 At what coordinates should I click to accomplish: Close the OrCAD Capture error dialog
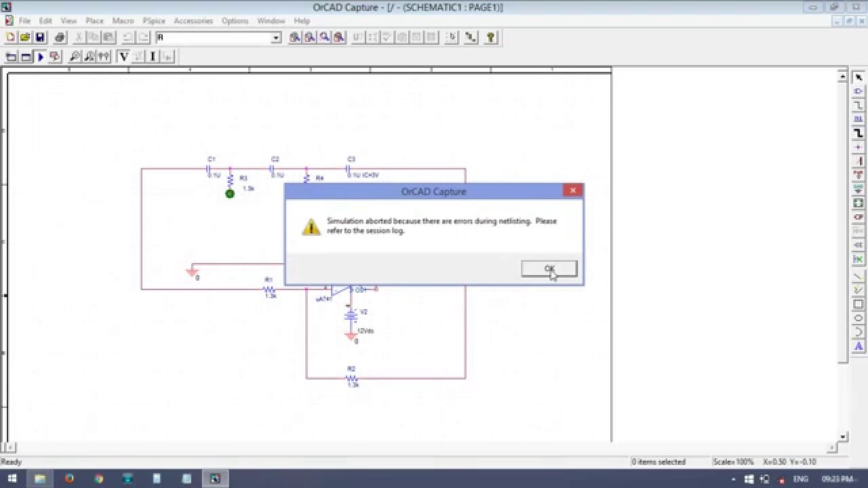tap(573, 190)
